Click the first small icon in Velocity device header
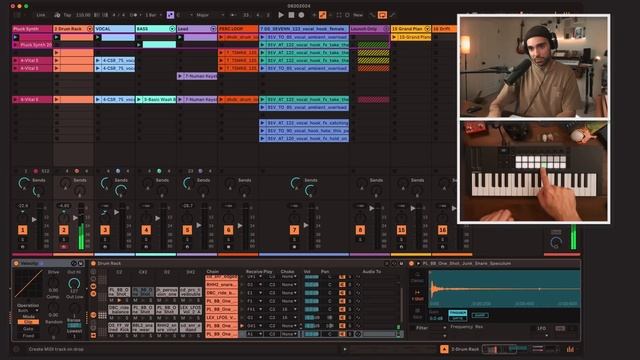 (73, 264)
